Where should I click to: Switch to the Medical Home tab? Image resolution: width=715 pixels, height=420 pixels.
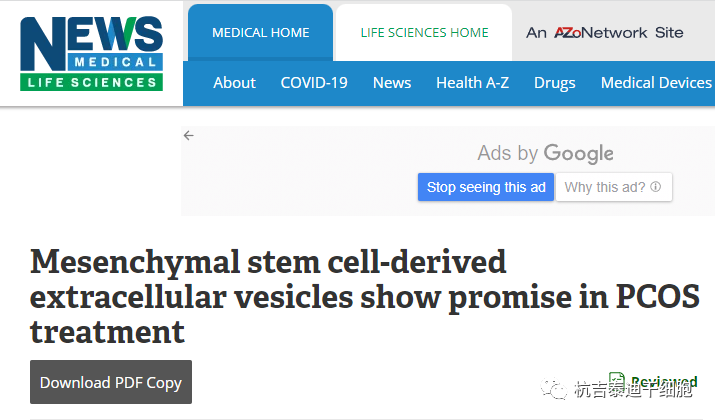(261, 32)
